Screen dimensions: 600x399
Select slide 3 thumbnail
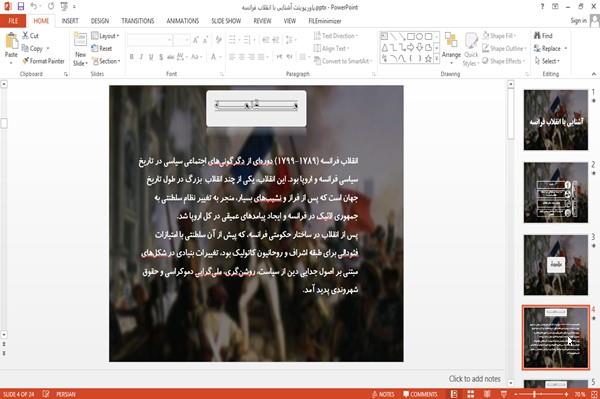point(556,265)
